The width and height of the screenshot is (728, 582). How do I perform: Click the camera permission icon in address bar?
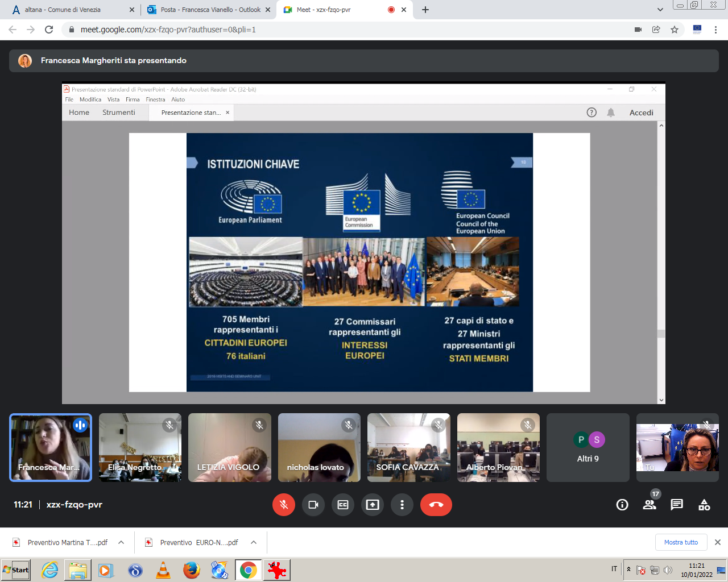coord(638,30)
